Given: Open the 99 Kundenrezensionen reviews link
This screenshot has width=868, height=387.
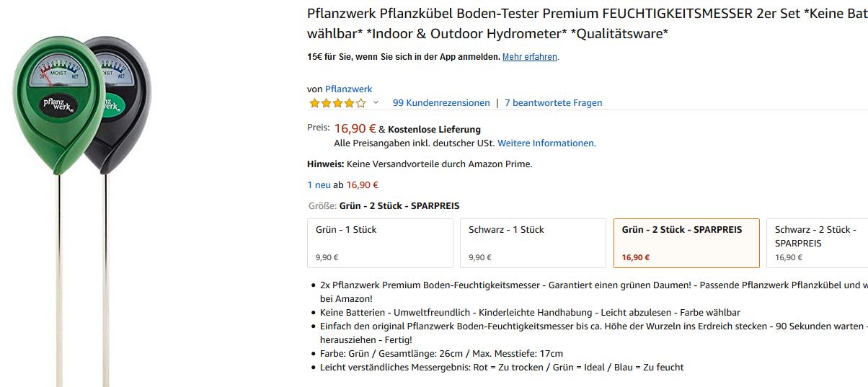Looking at the screenshot, I should [441, 103].
